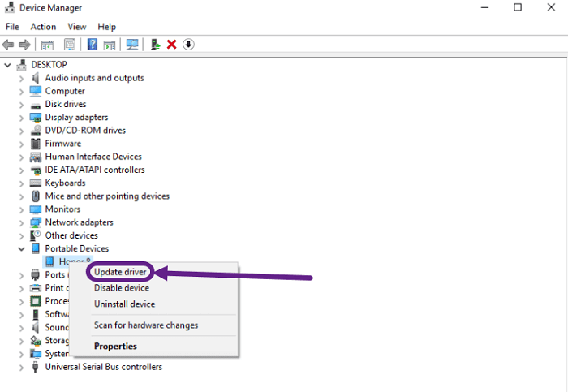Open the Action menu

pyautogui.click(x=43, y=27)
